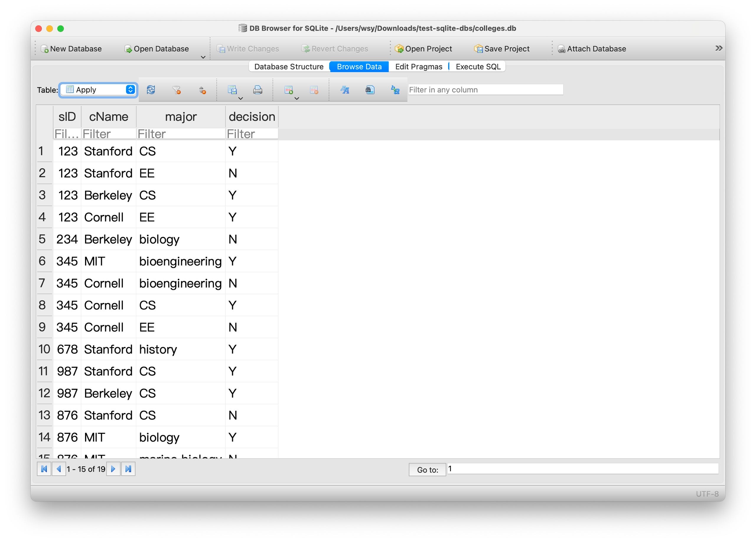Click the find and replace icon
This screenshot has height=542, width=756.
(395, 90)
